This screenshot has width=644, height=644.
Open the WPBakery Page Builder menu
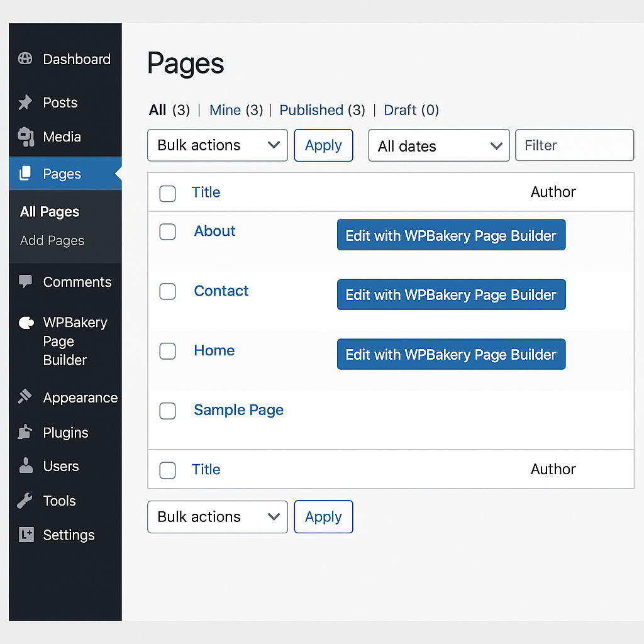tap(75, 341)
